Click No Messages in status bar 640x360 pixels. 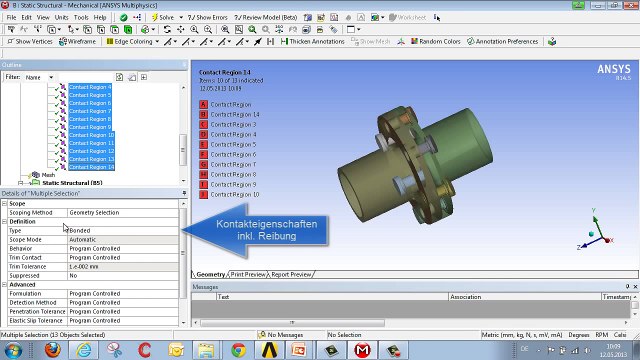point(281,335)
